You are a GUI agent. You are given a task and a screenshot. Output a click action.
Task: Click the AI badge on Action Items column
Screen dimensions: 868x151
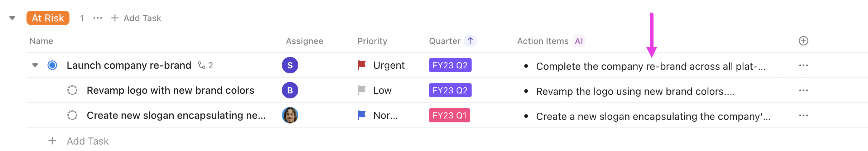click(579, 41)
